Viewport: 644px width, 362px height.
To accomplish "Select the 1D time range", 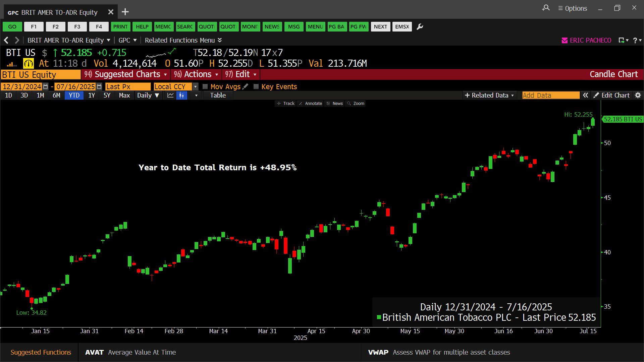I will tap(8, 96).
